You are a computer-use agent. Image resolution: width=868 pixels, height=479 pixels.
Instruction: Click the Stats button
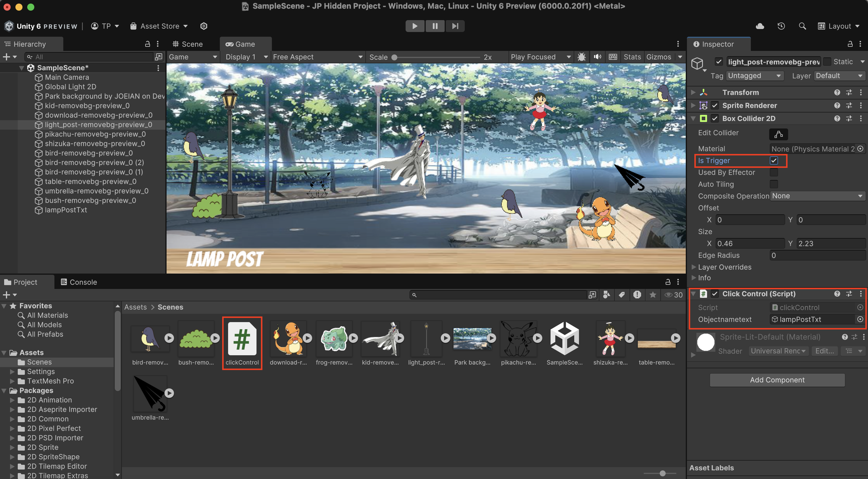tap(632, 57)
